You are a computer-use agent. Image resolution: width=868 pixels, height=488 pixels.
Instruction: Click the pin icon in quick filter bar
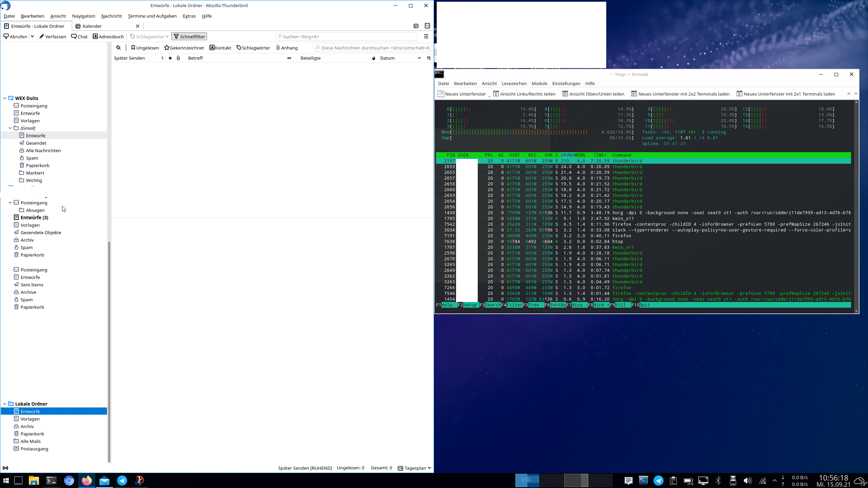[x=118, y=48]
